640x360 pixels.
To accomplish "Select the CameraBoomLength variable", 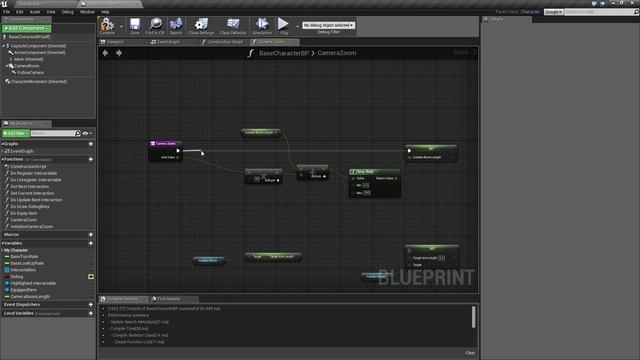I will tap(30, 297).
